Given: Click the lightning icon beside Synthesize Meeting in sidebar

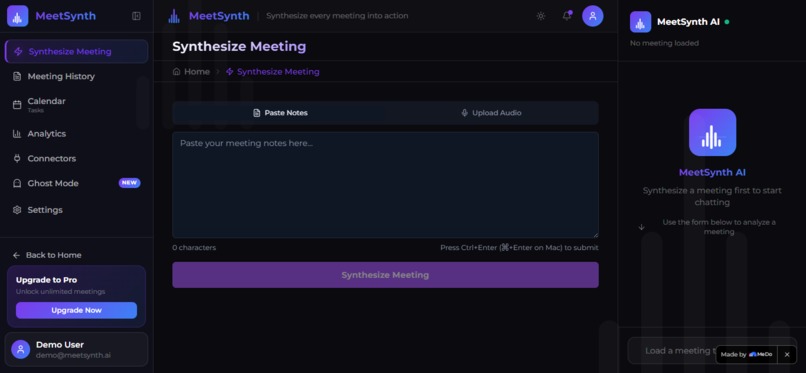Looking at the screenshot, I should [19, 51].
